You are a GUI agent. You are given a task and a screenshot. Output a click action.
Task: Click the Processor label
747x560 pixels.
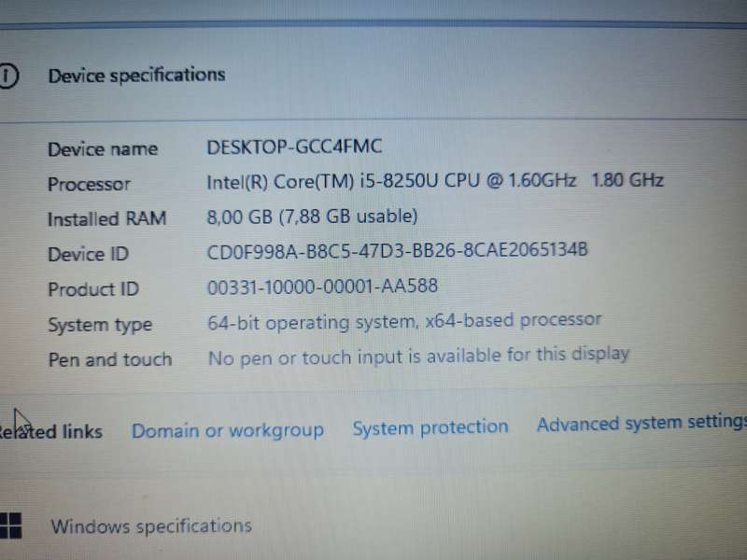tap(89, 184)
